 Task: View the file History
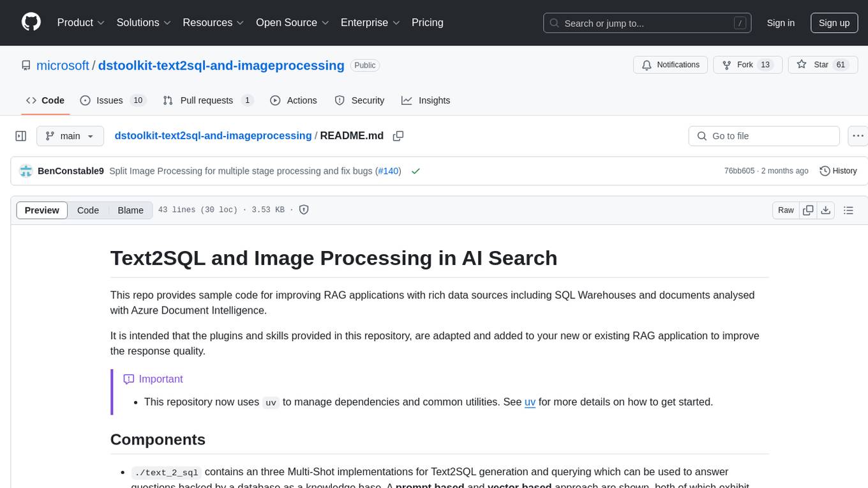[838, 171]
